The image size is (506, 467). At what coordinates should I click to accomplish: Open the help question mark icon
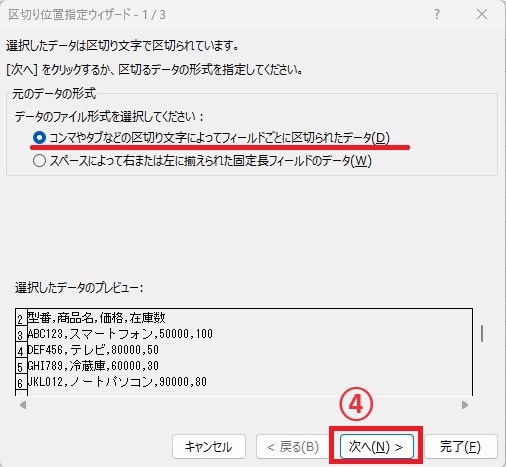[x=437, y=14]
